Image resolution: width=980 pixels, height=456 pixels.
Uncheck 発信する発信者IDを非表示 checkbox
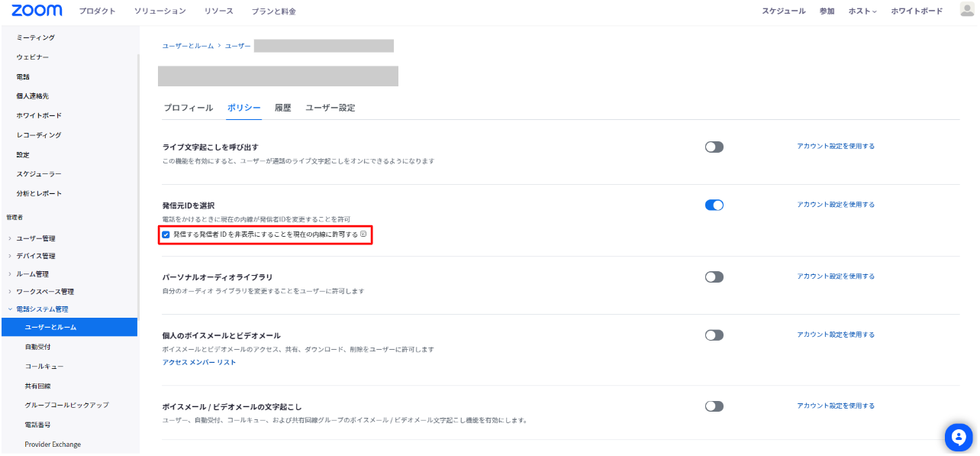click(166, 234)
